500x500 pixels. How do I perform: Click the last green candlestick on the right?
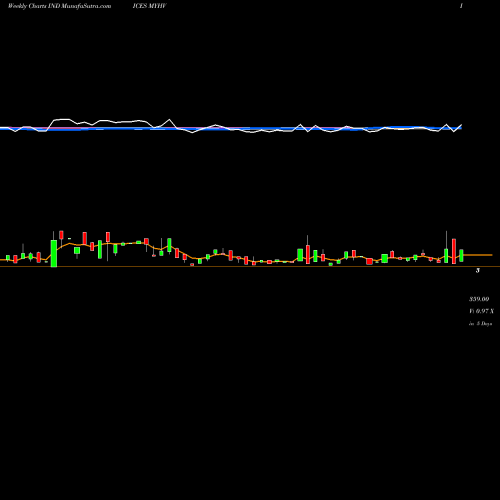tap(461, 255)
